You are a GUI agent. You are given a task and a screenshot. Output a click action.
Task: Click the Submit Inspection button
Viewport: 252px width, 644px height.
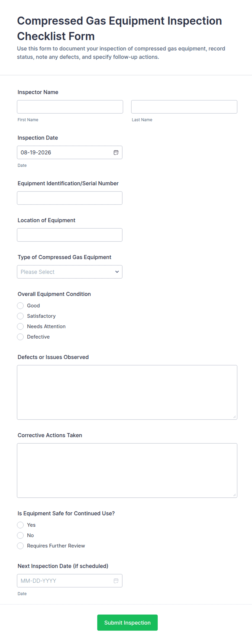click(127, 623)
